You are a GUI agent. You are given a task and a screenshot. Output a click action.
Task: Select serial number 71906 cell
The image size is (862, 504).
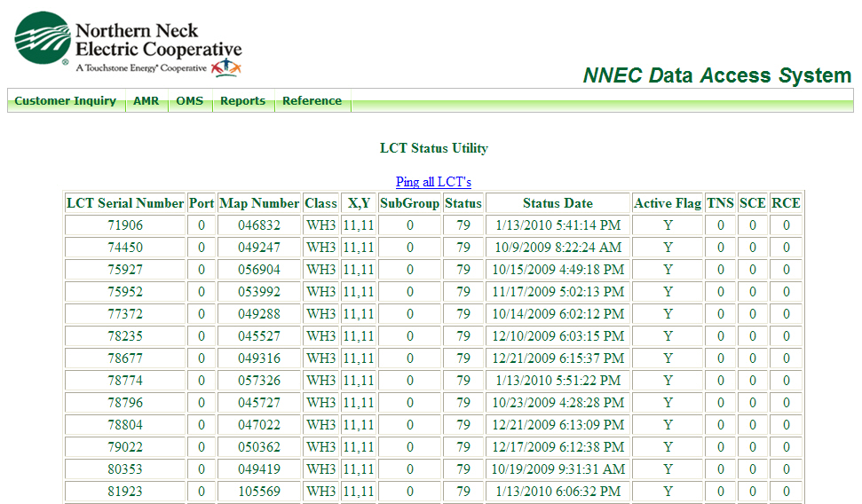(x=125, y=225)
